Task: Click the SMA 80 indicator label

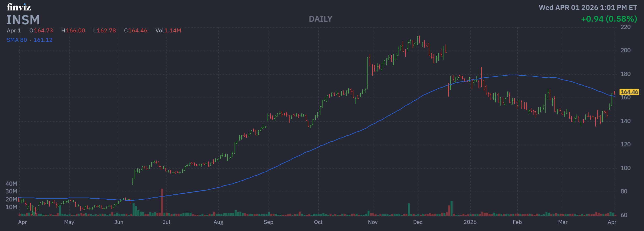Action: tap(17, 40)
